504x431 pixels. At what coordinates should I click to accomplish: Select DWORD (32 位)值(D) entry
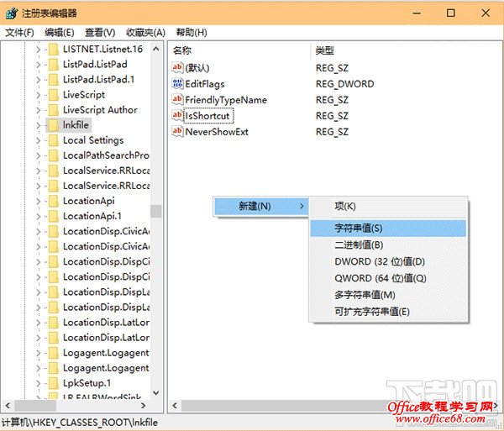[388, 261]
